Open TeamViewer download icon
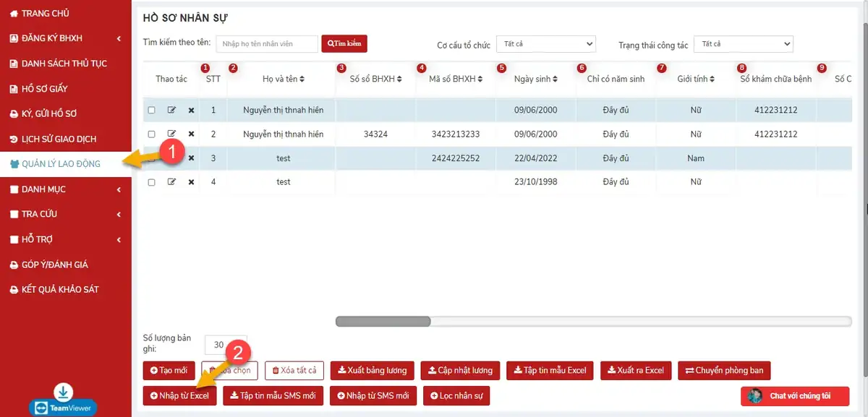This screenshot has height=417, width=868. click(x=63, y=392)
